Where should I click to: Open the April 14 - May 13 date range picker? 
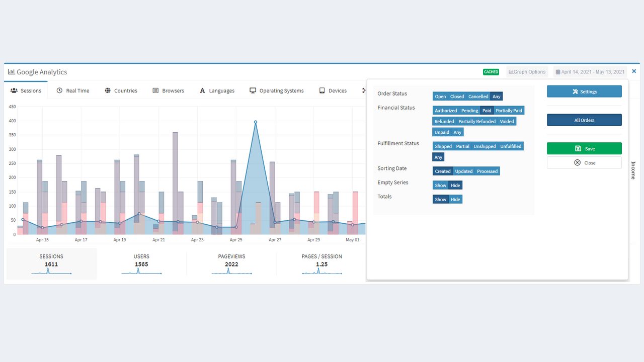tap(590, 71)
